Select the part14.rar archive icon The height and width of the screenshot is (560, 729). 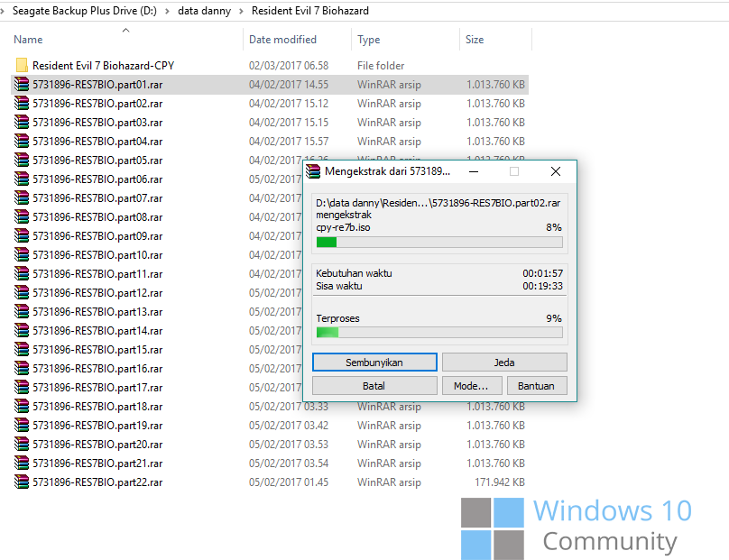pos(22,330)
